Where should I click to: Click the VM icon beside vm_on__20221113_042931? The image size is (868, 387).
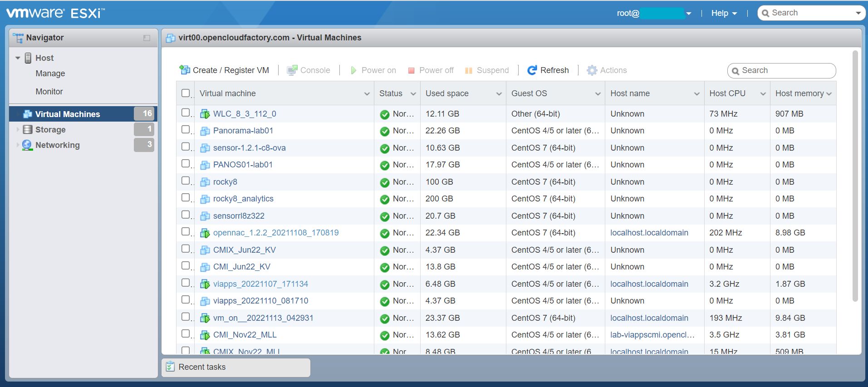click(x=205, y=318)
